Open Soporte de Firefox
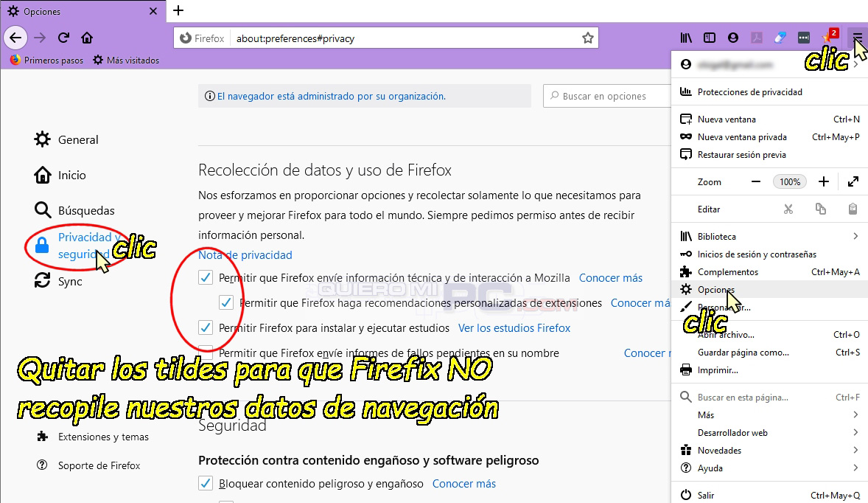868x503 pixels. 88,465
